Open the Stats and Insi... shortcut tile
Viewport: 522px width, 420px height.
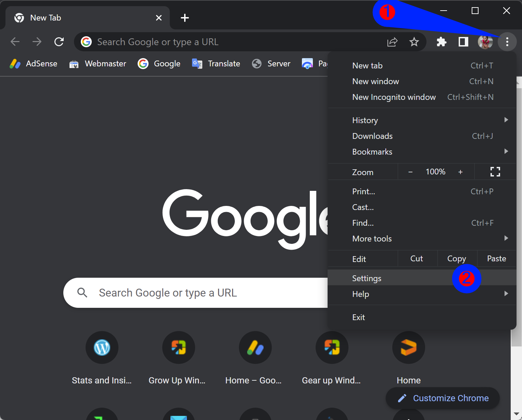coord(102,358)
